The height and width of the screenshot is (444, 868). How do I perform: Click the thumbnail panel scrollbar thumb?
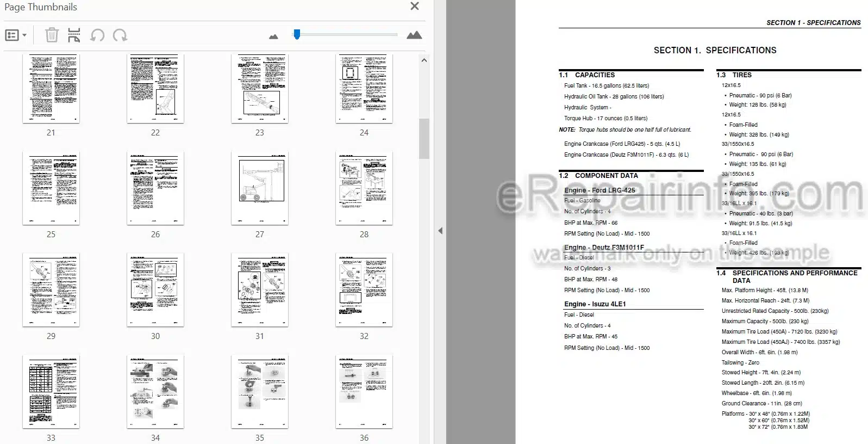(x=424, y=139)
